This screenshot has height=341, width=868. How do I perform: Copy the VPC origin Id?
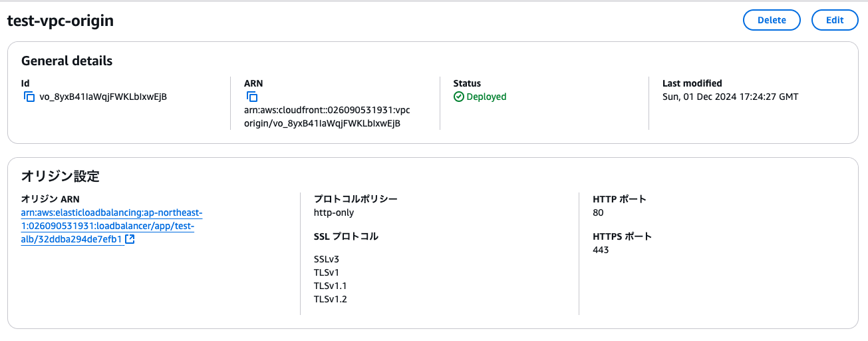coord(29,97)
